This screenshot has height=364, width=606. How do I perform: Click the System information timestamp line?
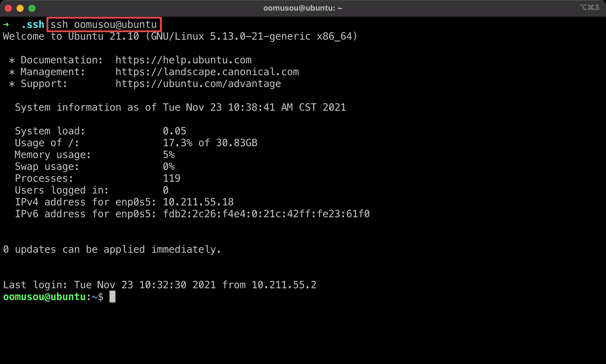180,107
